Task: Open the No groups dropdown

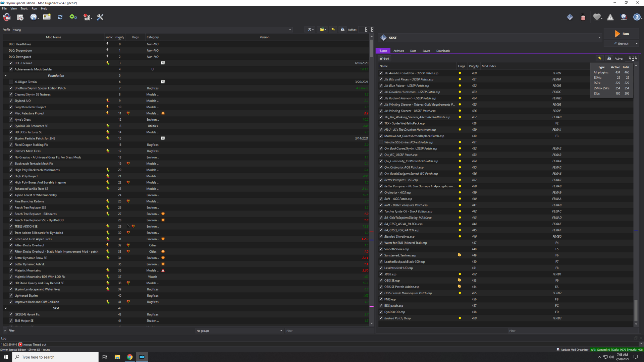Action: (239, 331)
